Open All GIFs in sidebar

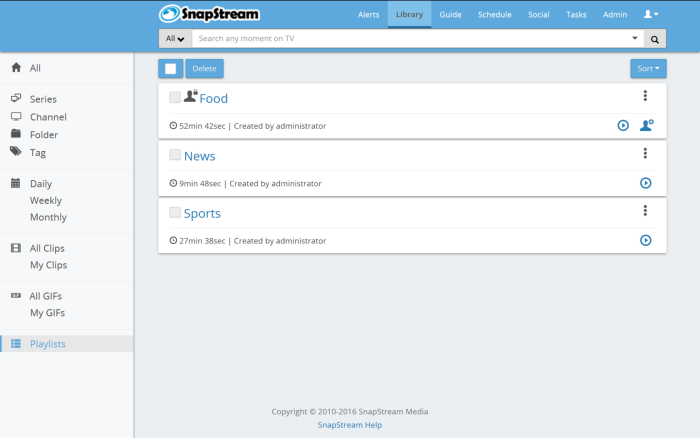coord(46,296)
